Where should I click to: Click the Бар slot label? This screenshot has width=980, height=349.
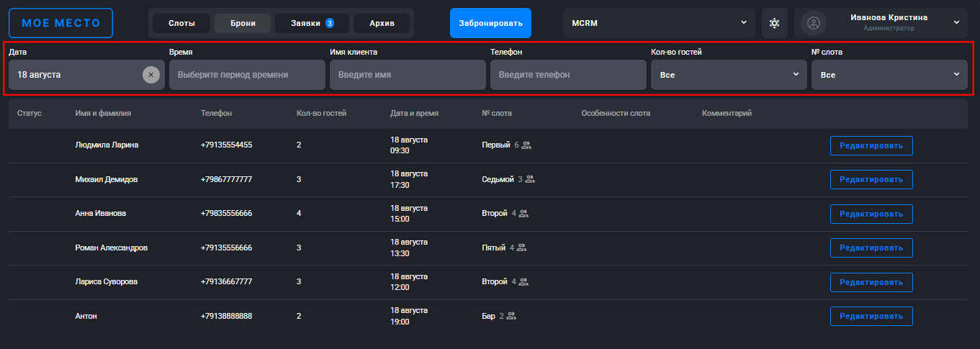click(488, 316)
